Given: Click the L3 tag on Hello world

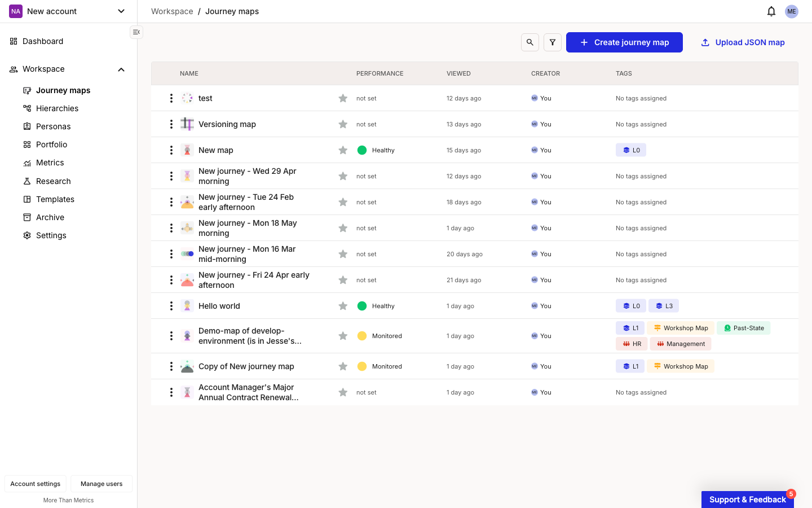Looking at the screenshot, I should click(x=664, y=306).
